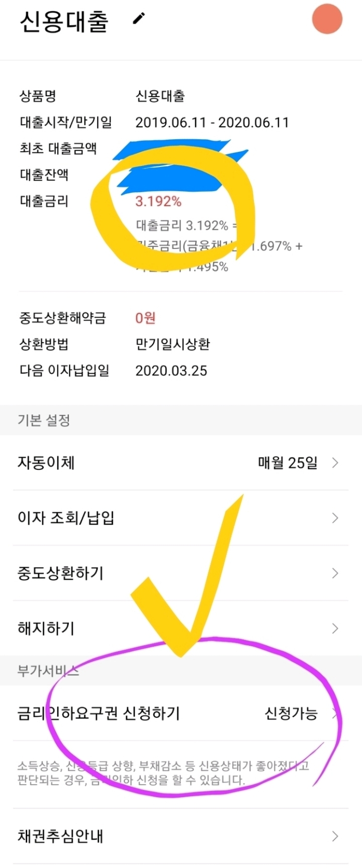This screenshot has height=868, width=362.
Task: Tap the 매월 25일 auto-transfer value
Action: [x=288, y=463]
